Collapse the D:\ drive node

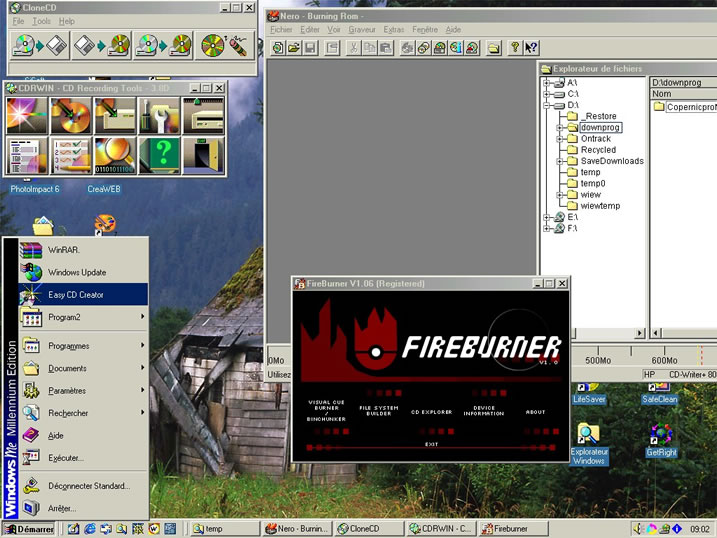coord(546,106)
